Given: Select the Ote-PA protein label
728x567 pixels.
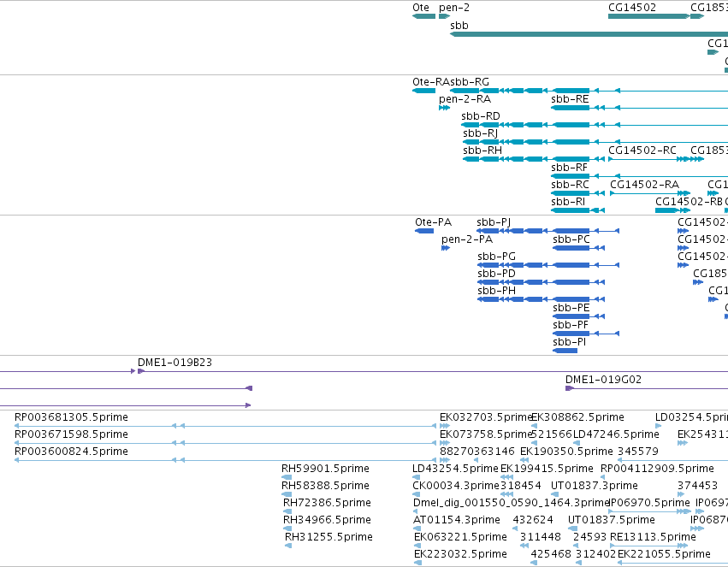Looking at the screenshot, I should tap(433, 222).
